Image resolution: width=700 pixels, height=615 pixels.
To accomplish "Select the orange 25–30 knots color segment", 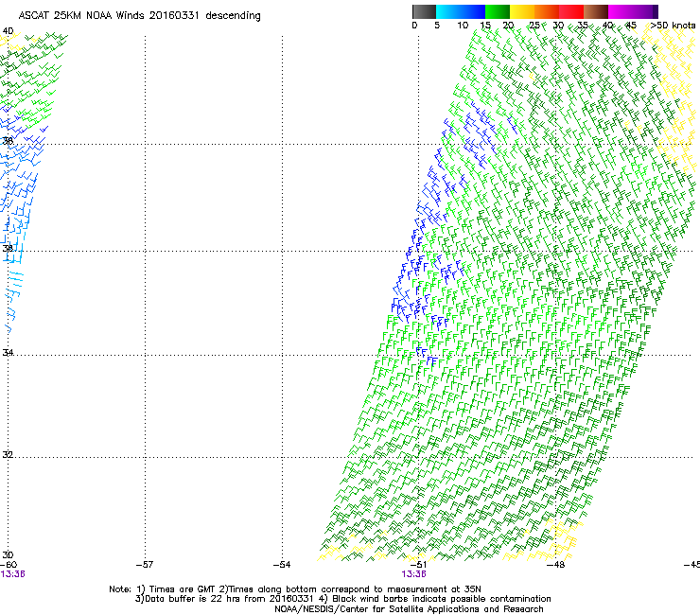I will point(547,11).
